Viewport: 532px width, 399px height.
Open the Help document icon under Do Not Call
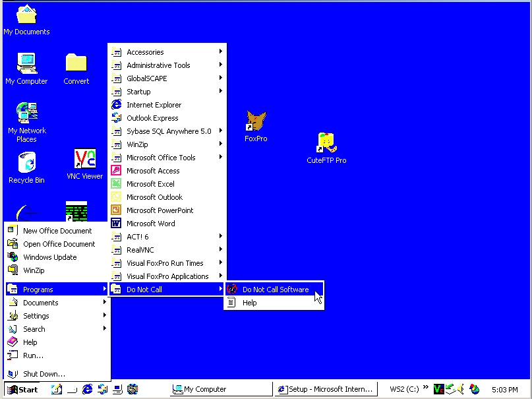click(x=231, y=302)
